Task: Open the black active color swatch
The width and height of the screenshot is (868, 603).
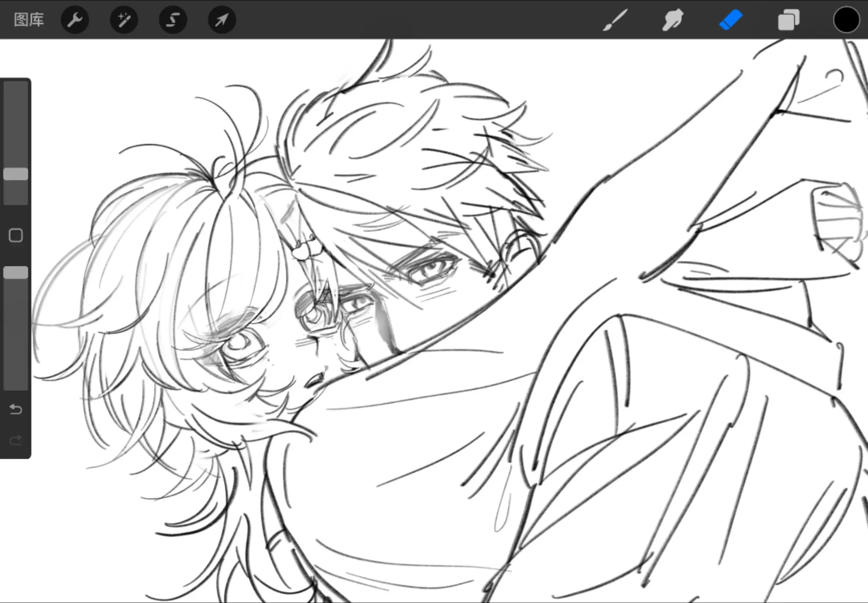Action: (846, 19)
